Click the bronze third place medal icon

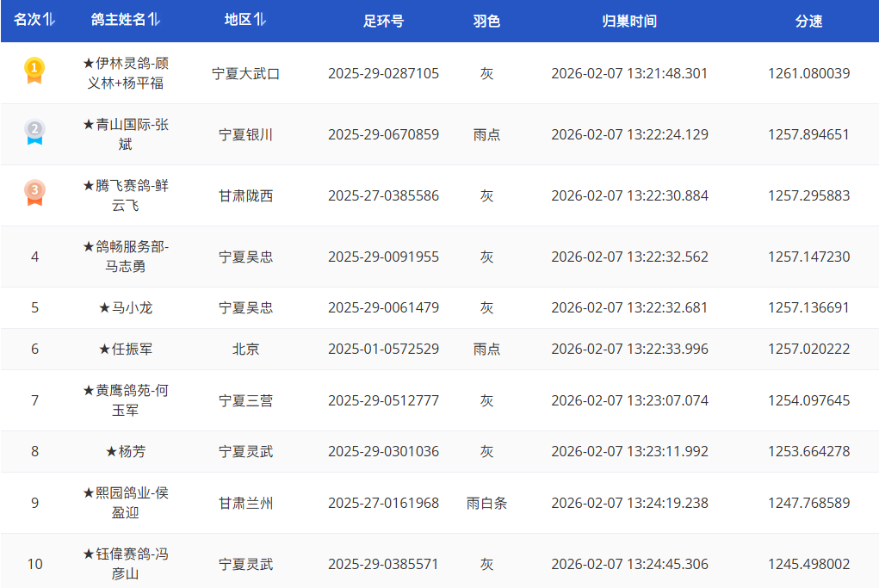[34, 193]
